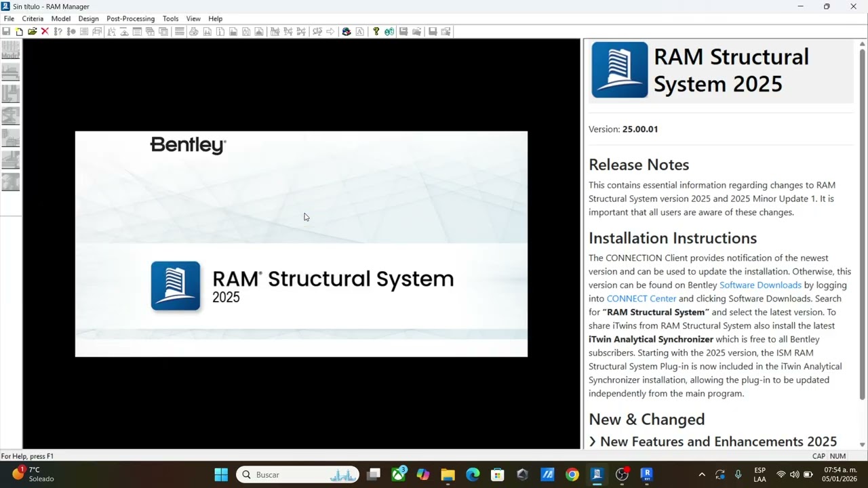The height and width of the screenshot is (488, 868).
Task: Open the Post-Processing menu
Action: pos(130,18)
